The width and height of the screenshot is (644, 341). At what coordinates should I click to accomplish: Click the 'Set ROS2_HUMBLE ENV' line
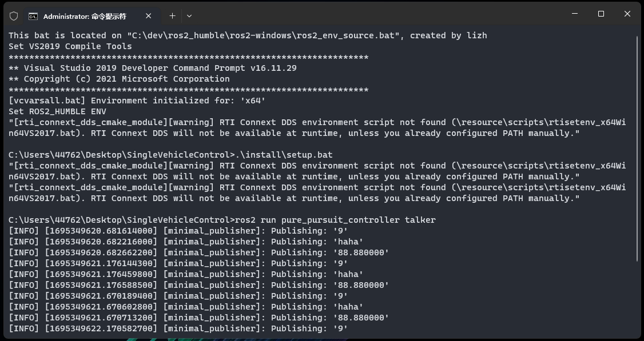[x=57, y=111]
